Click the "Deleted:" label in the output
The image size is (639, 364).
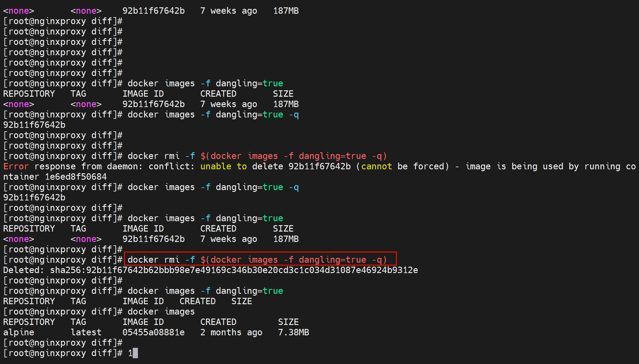[23, 270]
